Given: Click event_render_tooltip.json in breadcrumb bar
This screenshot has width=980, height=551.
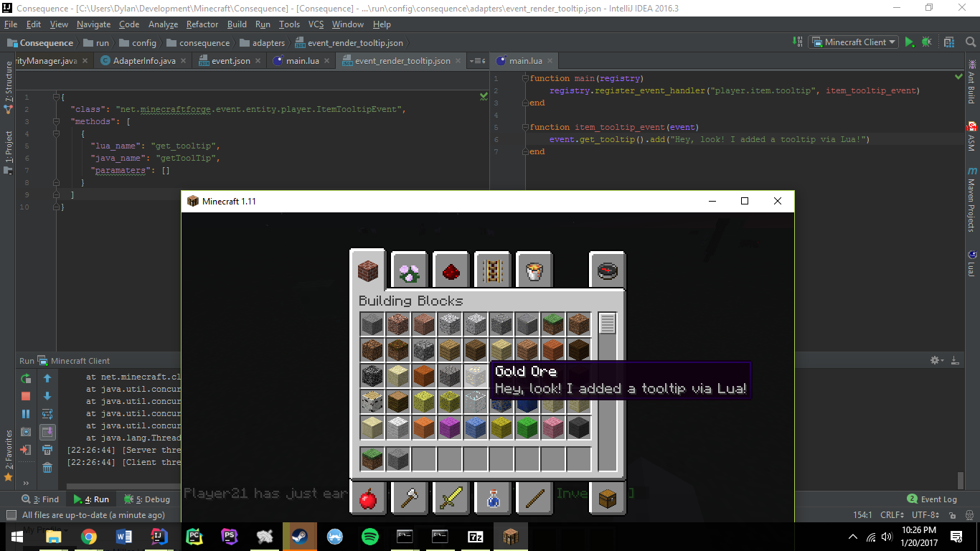Looking at the screenshot, I should 349,43.
